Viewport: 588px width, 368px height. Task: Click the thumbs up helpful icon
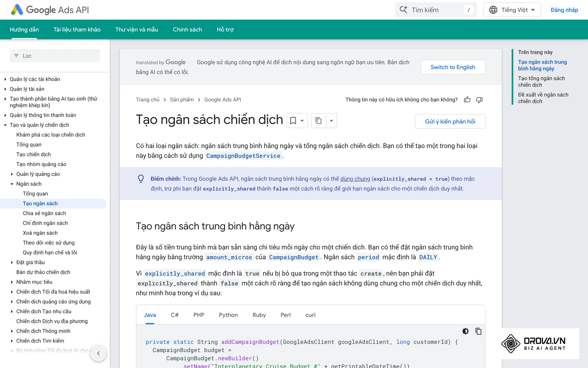pyautogui.click(x=467, y=100)
